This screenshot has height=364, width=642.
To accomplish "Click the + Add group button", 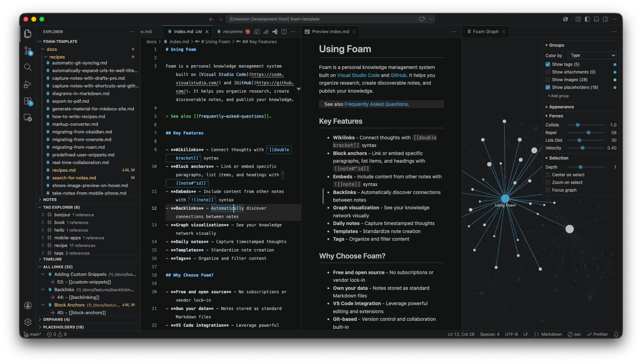I will (x=558, y=96).
